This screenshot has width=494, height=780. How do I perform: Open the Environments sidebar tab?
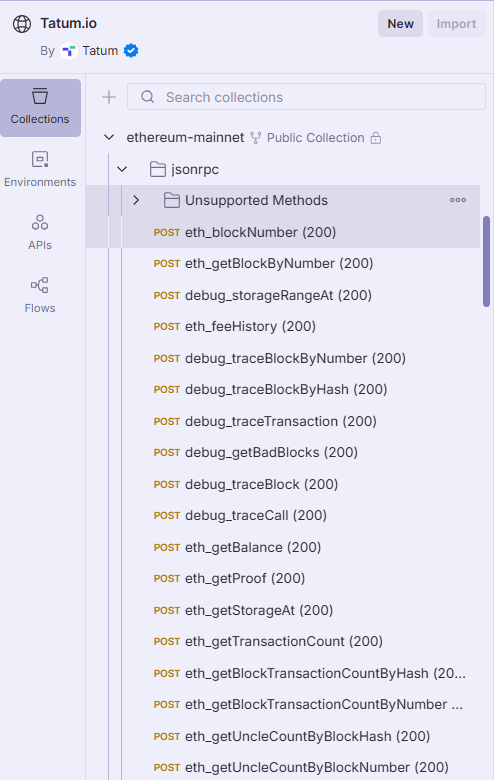(x=40, y=170)
